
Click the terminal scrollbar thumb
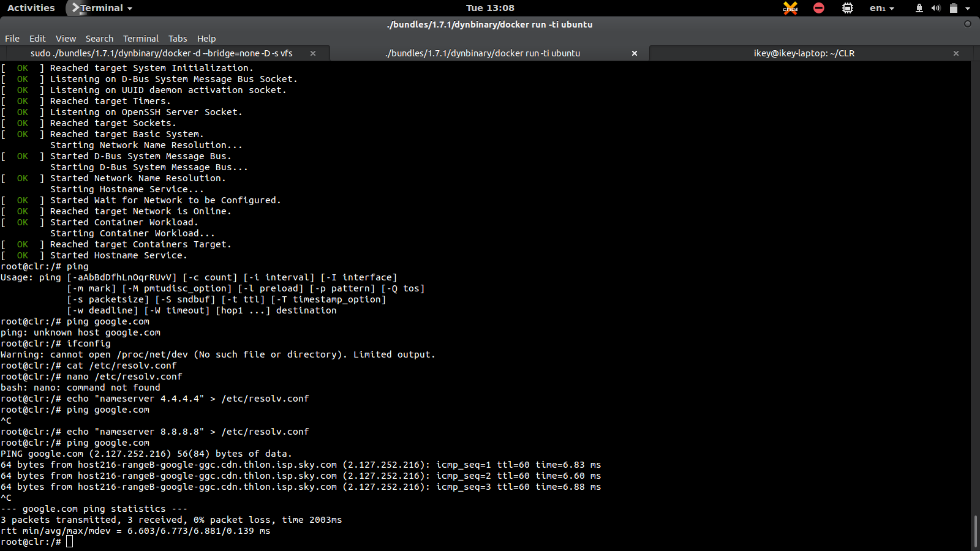click(975, 531)
